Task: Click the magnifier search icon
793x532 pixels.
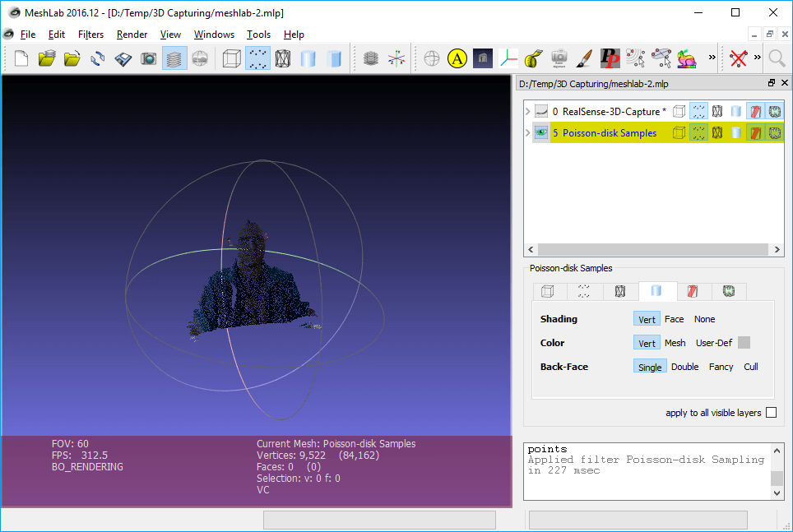Action: [777, 58]
